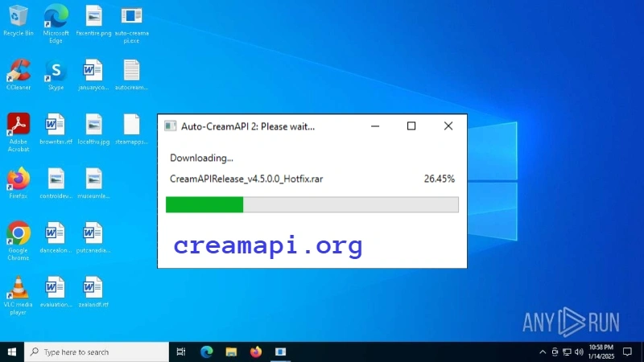Select the museumle... image file

tap(93, 183)
